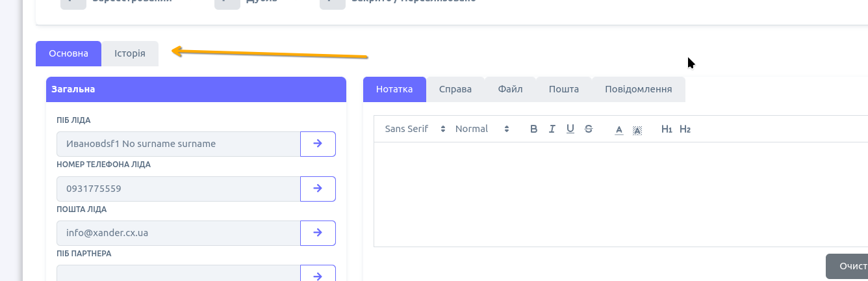Open the text color picker

tap(619, 129)
